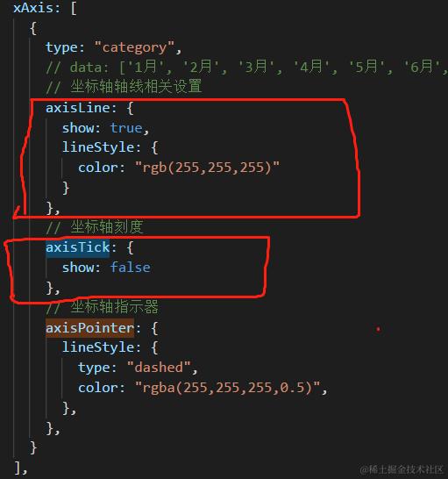This screenshot has width=448, height=479.
Task: Click the commented-out data array line
Action: tap(246, 68)
